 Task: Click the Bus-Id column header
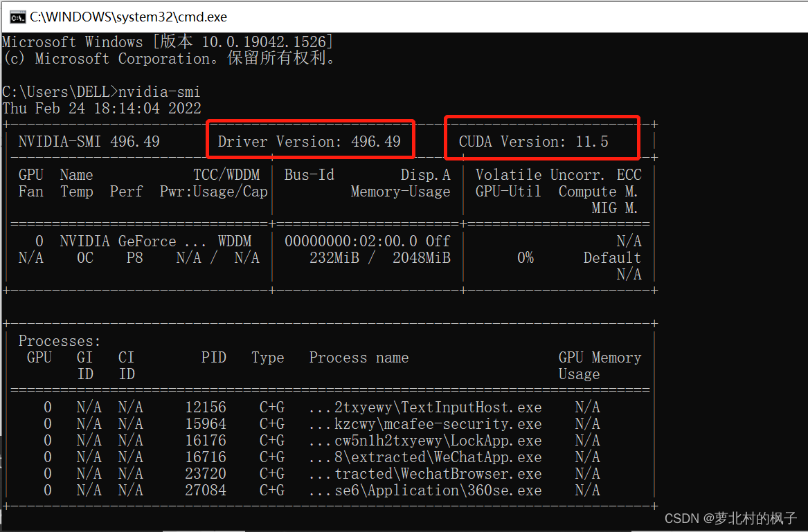pyautogui.click(x=309, y=175)
